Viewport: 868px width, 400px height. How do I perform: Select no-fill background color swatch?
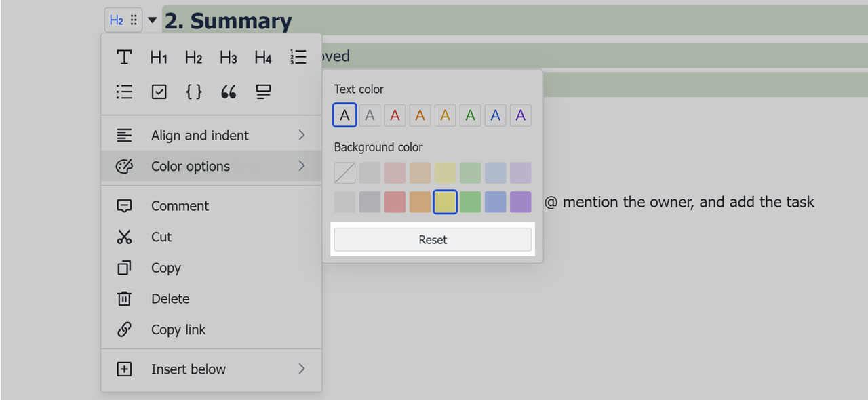pyautogui.click(x=344, y=173)
